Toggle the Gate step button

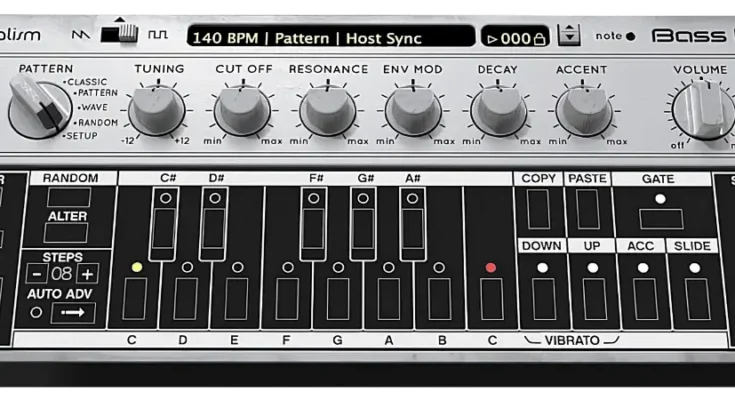click(x=661, y=218)
